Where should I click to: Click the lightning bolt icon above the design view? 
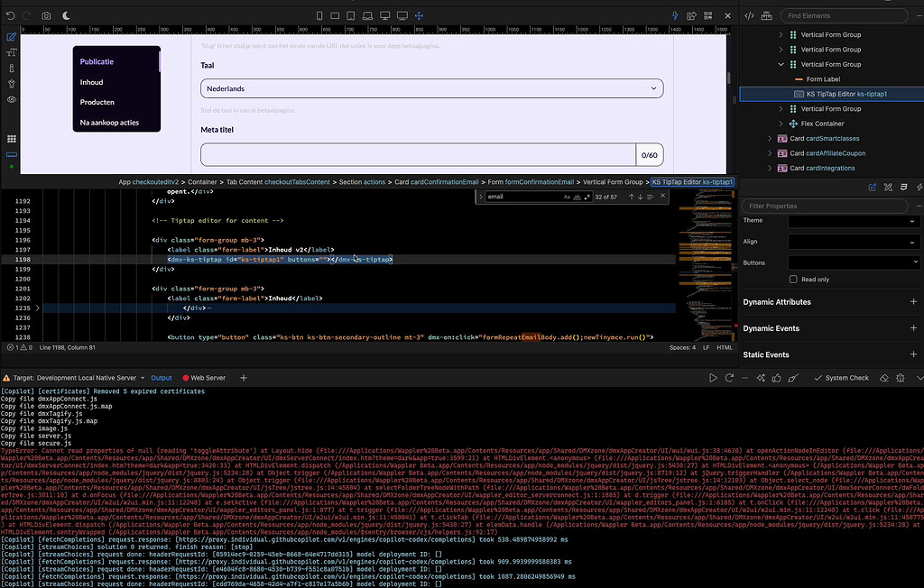[x=675, y=15]
